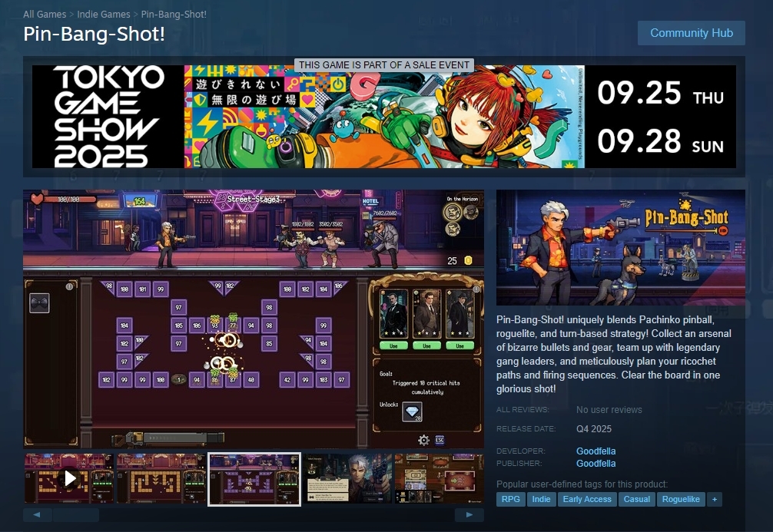Select the Indie tag
Screen dimensions: 773x532
tap(542, 499)
